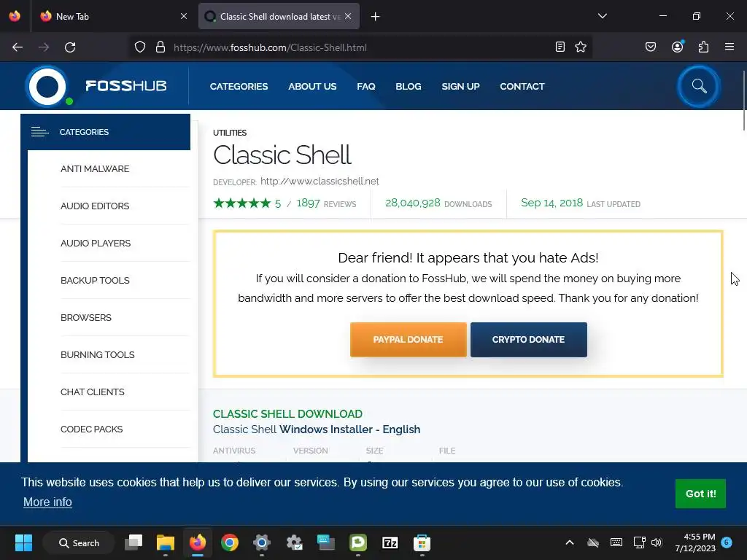The image size is (747, 560).
Task: Select Burning Tools category
Action: pyautogui.click(x=97, y=354)
